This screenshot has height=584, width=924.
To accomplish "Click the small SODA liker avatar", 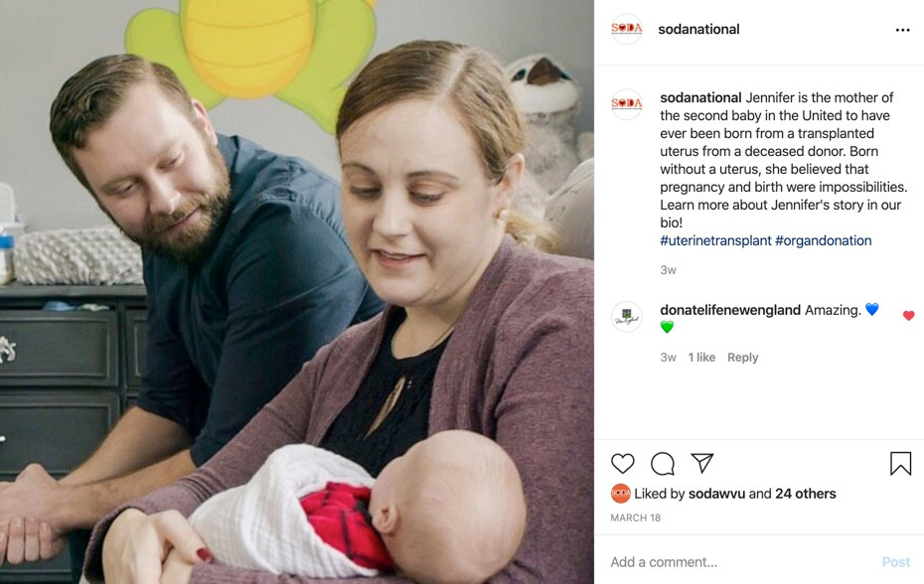I will pos(620,494).
